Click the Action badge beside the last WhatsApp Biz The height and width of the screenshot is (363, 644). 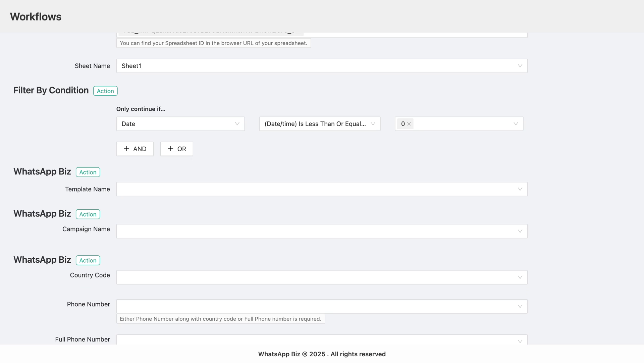coord(88,260)
